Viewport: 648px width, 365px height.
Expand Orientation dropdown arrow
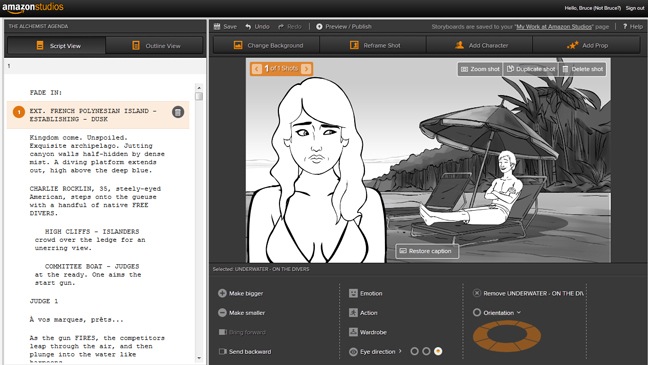click(x=519, y=313)
